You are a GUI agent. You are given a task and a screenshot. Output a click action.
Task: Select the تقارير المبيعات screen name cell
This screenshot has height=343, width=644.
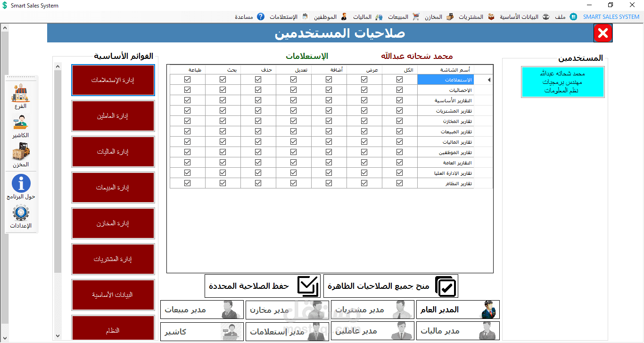pyautogui.click(x=446, y=131)
